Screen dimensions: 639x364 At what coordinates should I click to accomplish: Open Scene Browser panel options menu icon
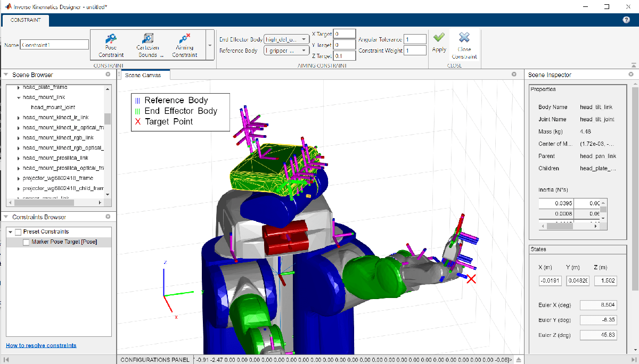pos(108,75)
